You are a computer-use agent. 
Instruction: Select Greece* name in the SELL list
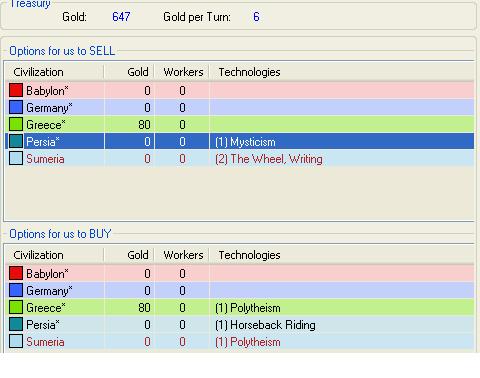coord(46,125)
